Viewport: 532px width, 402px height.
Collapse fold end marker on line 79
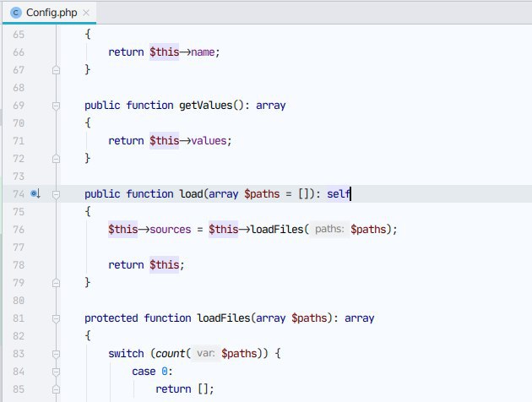[x=56, y=283]
